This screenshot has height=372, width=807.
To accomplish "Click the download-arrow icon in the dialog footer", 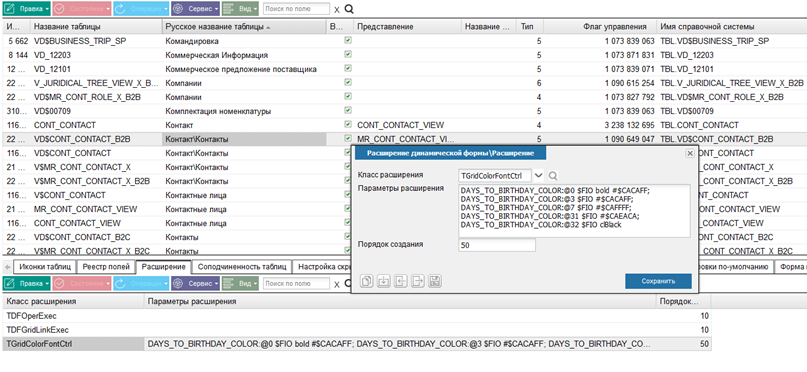I will tap(383, 281).
